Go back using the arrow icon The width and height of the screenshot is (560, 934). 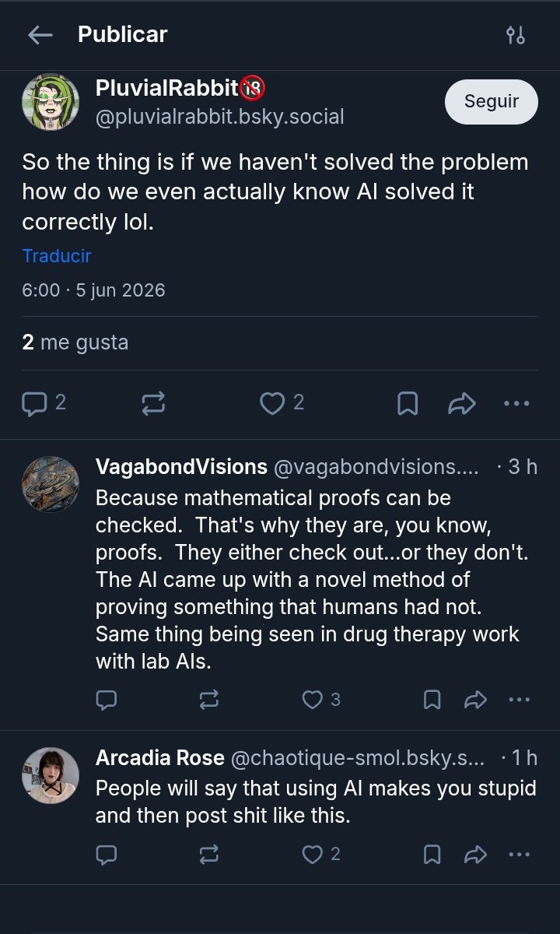[x=40, y=35]
